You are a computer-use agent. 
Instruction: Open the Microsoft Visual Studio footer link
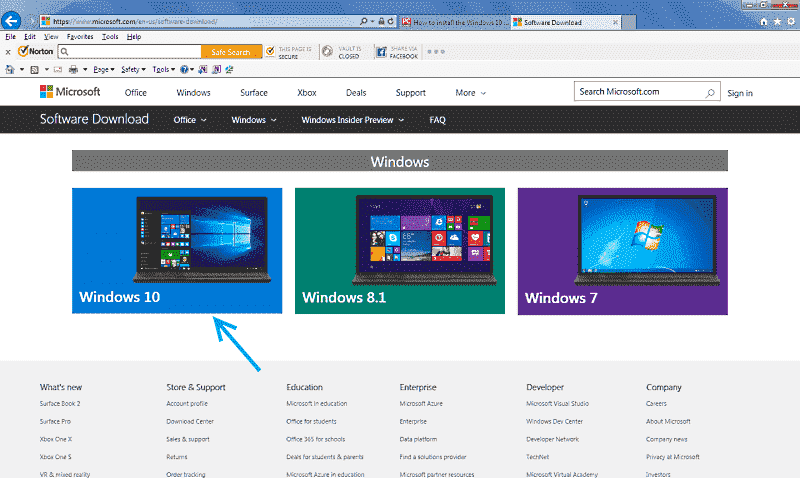pyautogui.click(x=557, y=404)
